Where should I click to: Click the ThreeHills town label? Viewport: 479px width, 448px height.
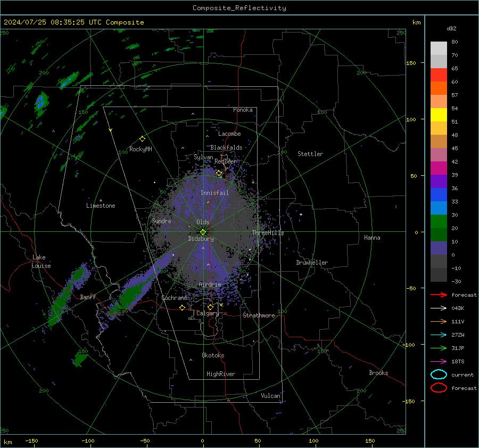click(x=268, y=233)
